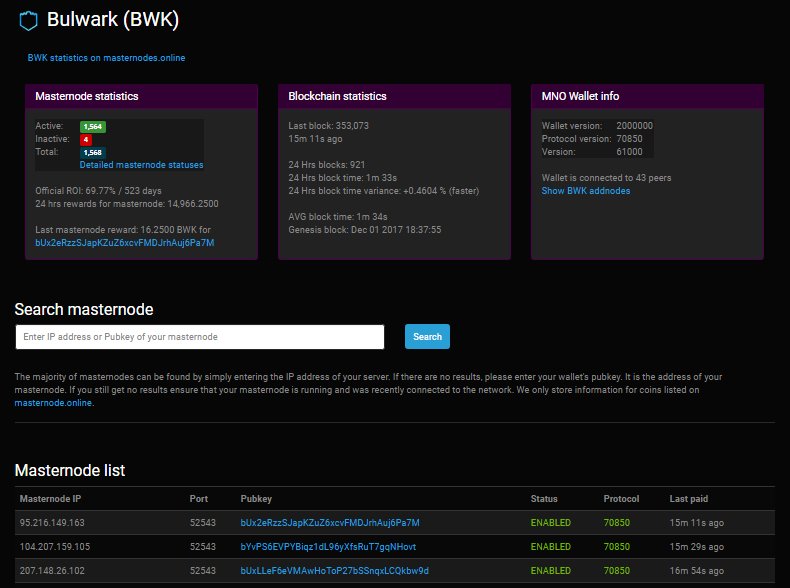
Task: Click the Total count badge 1,568
Action: point(93,153)
